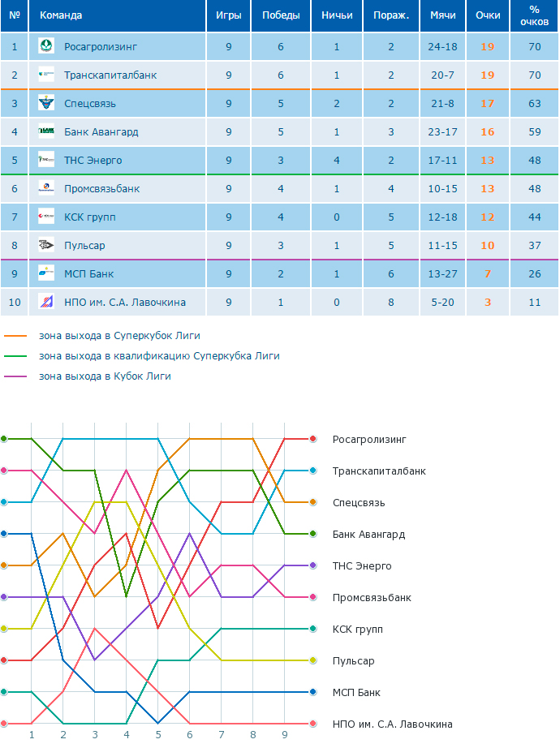Screen dimensions: 560x748
Task: Click the КСК групп chart legend label
Action: 358,630
